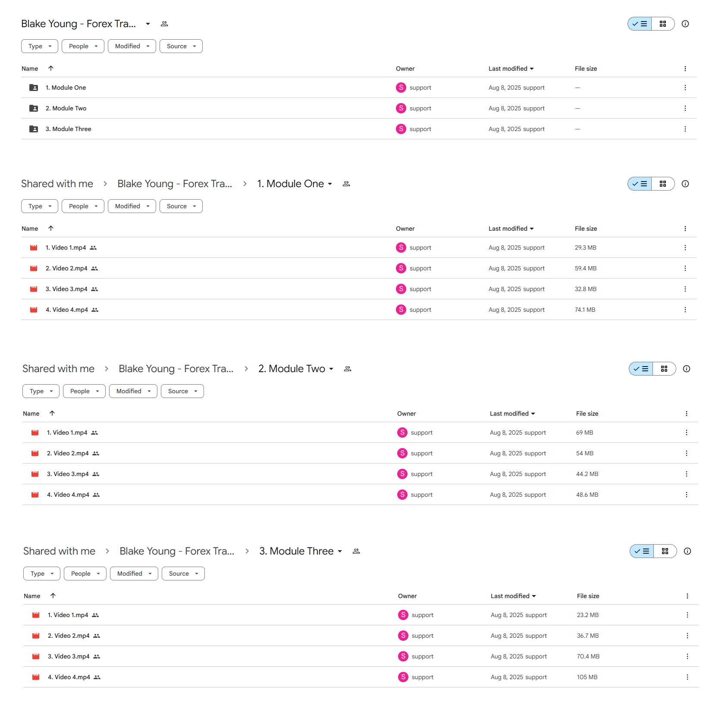Image resolution: width=728 pixels, height=721 pixels.
Task: Expand the Type filter in the top section
Action: tap(40, 46)
